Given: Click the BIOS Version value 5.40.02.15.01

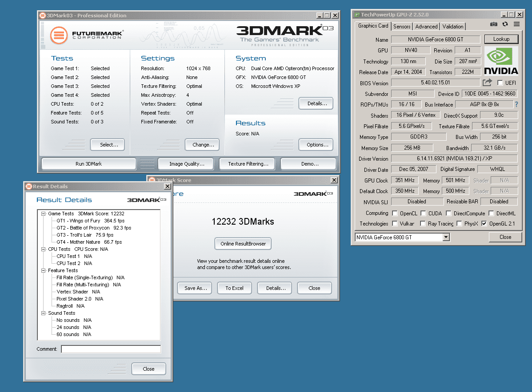Looking at the screenshot, I should coord(435,82).
